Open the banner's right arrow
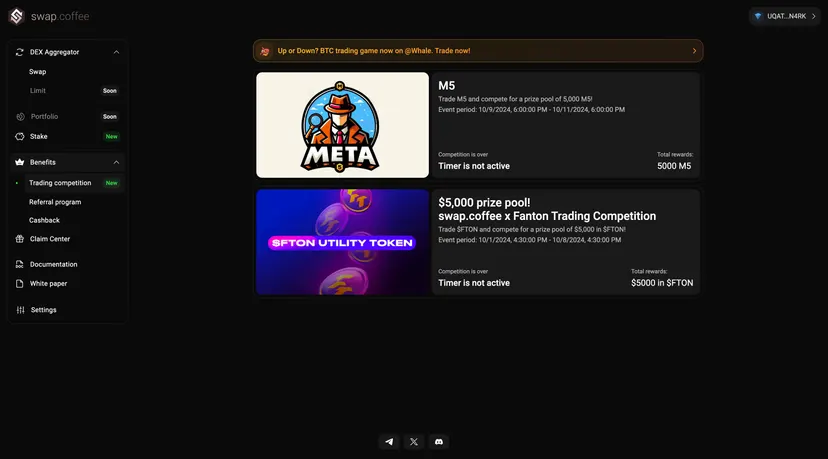828x459 pixels. point(694,51)
